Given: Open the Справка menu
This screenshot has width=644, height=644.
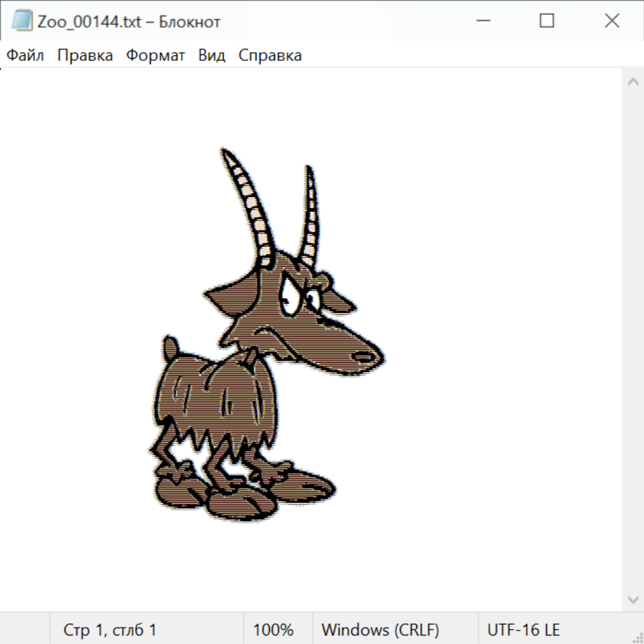Looking at the screenshot, I should (270, 56).
